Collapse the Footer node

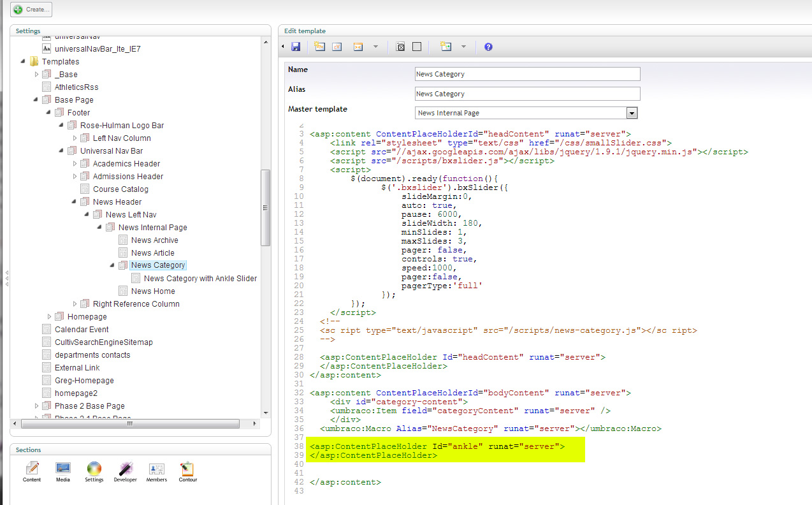49,113
